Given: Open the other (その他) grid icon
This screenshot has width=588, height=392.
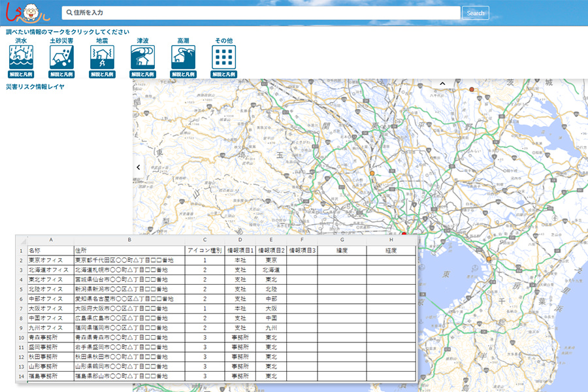Looking at the screenshot, I should [x=223, y=57].
